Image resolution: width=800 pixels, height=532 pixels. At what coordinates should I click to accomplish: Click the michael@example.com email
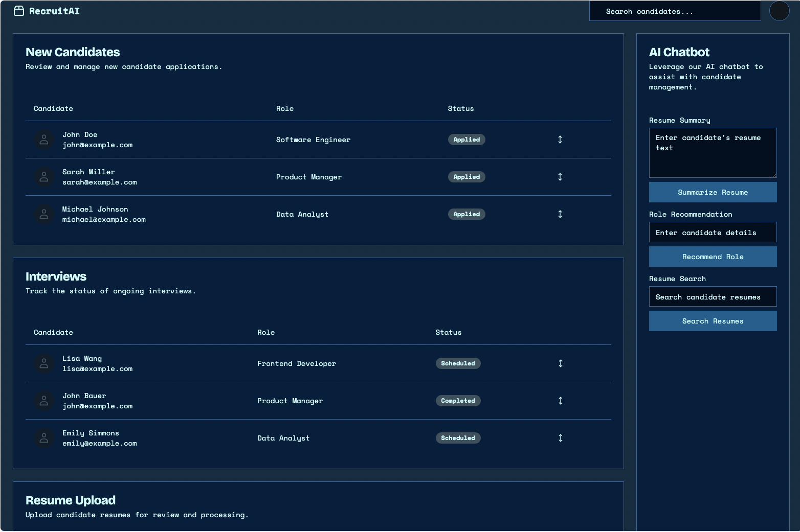tap(104, 220)
